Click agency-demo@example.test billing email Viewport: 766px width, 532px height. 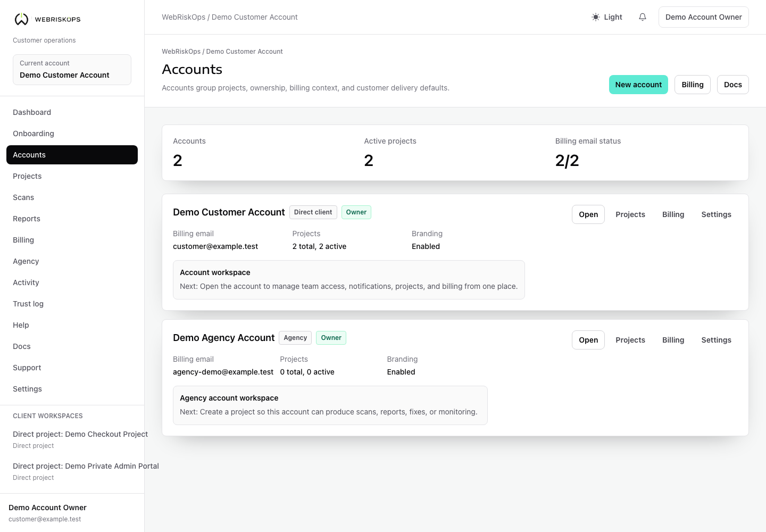tap(223, 372)
